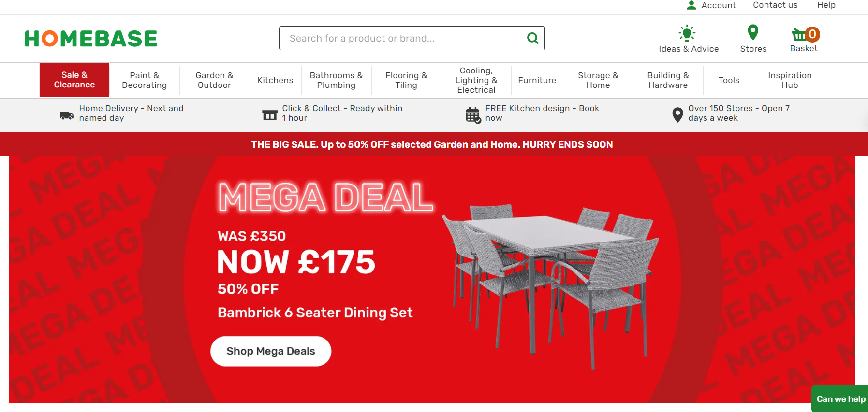Open the Sale & Clearance menu
The height and width of the screenshot is (412, 868).
point(74,80)
